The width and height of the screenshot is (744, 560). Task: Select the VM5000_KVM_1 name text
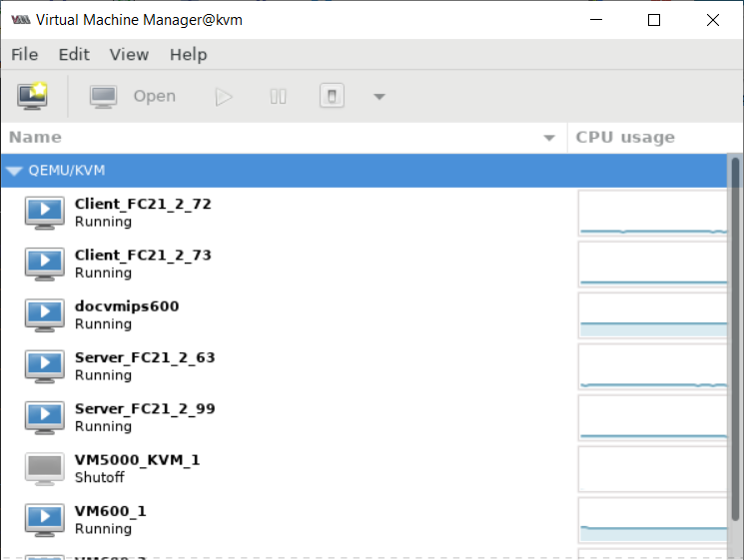tap(137, 460)
